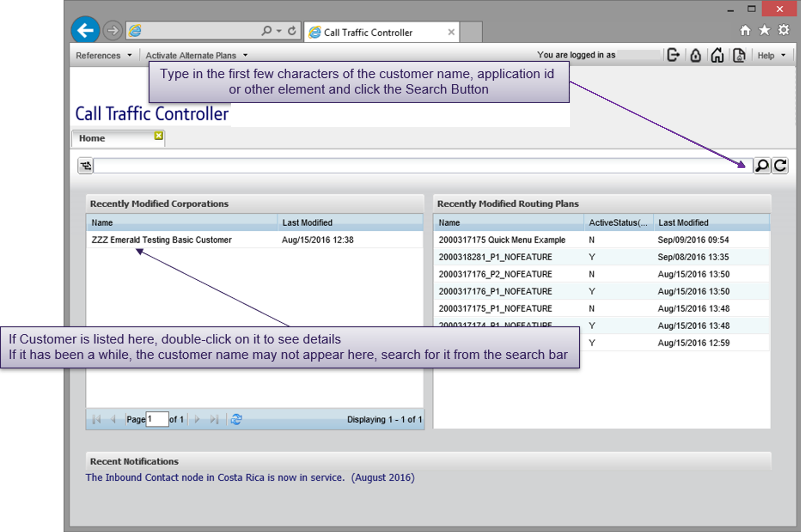
Task: Close the Home tab with its X
Action: click(158, 136)
